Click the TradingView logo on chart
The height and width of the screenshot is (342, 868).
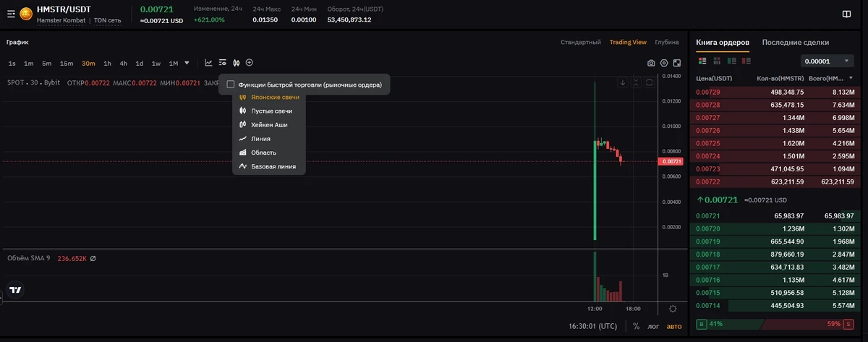[14, 289]
